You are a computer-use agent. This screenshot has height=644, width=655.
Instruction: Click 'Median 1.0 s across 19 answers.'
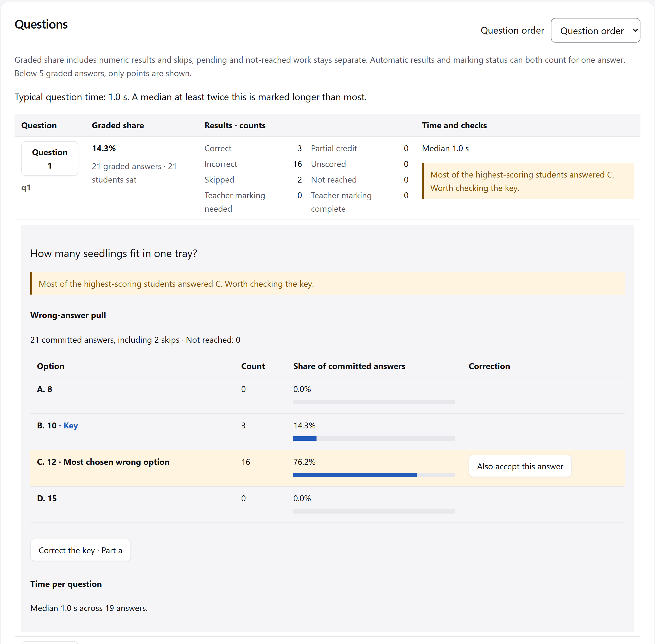(89, 608)
